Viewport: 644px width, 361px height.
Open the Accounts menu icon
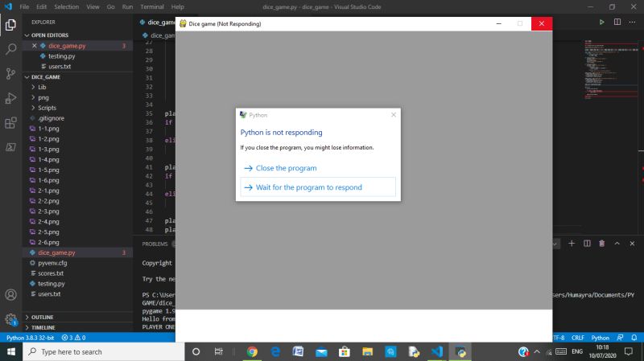point(10,294)
